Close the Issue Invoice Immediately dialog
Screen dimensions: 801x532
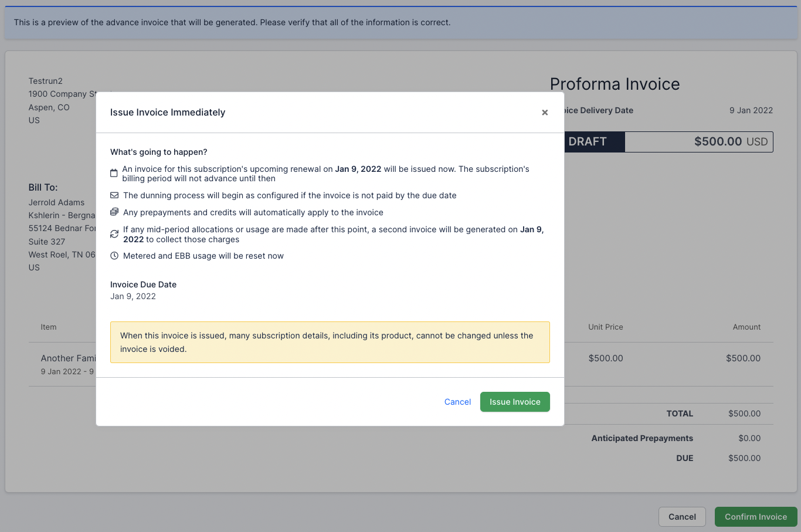pos(545,113)
